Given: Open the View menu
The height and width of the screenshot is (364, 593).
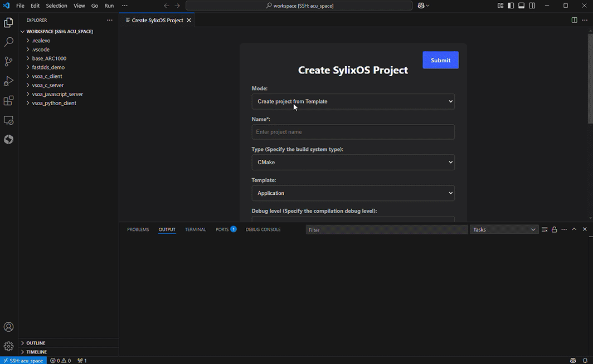Looking at the screenshot, I should pyautogui.click(x=79, y=6).
